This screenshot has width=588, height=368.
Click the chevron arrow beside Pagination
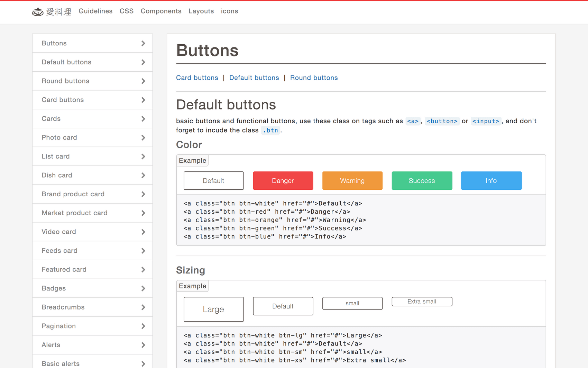coord(143,326)
